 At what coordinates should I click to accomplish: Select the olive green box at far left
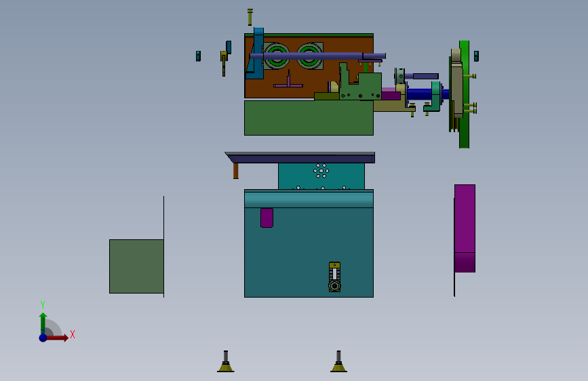pyautogui.click(x=136, y=266)
